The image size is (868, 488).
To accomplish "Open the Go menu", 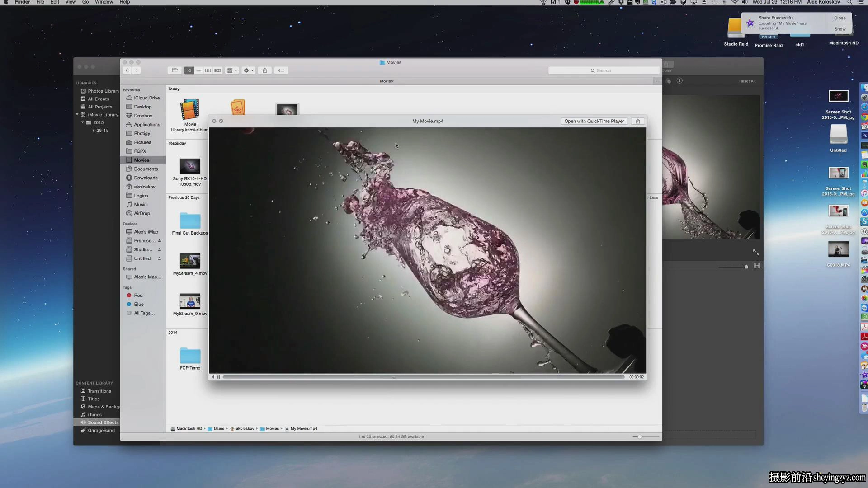I will [x=85, y=2].
